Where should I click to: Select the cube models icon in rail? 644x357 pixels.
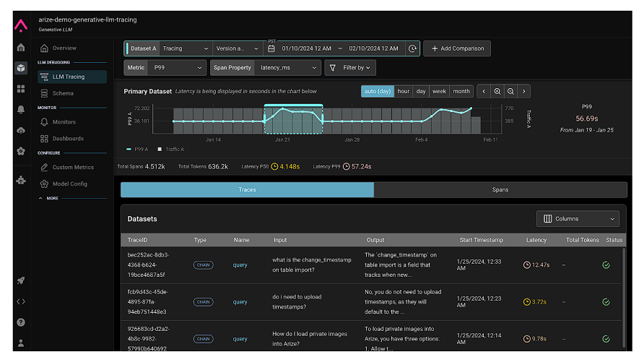pyautogui.click(x=21, y=68)
